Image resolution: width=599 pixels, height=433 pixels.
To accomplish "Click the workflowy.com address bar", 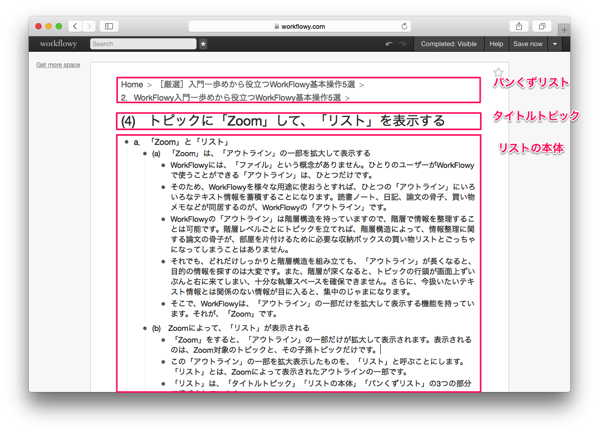I will pos(300,26).
